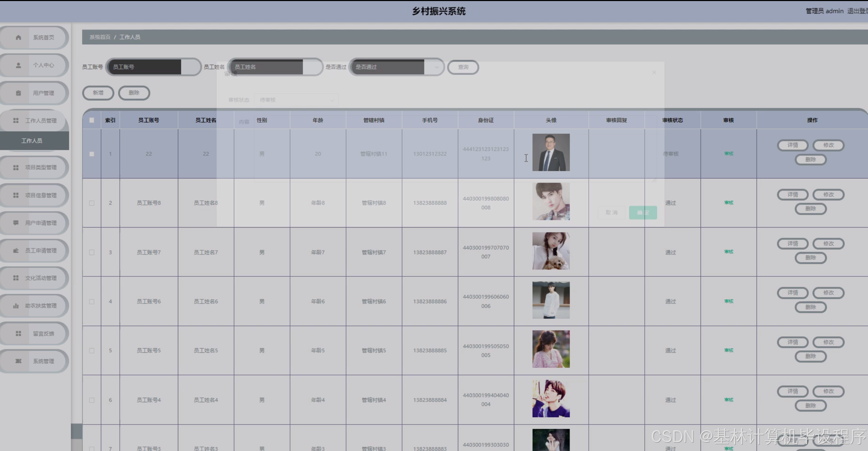
Task: Click the avatar thumbnail of employee 员工账号7
Action: [x=551, y=251]
